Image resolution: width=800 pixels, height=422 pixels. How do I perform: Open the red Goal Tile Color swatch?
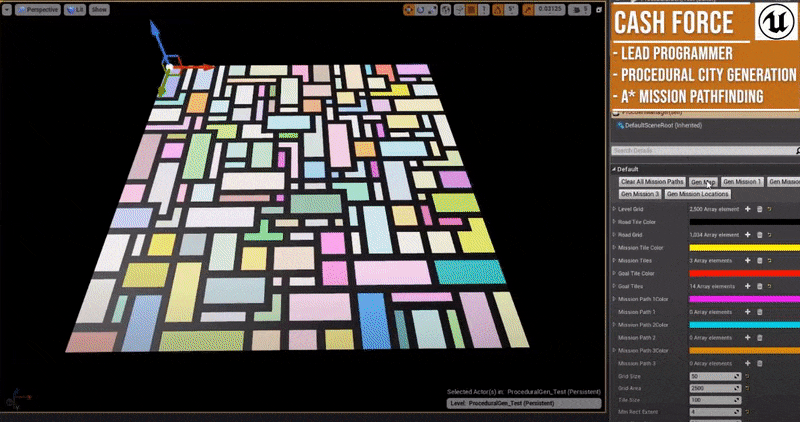pos(745,274)
